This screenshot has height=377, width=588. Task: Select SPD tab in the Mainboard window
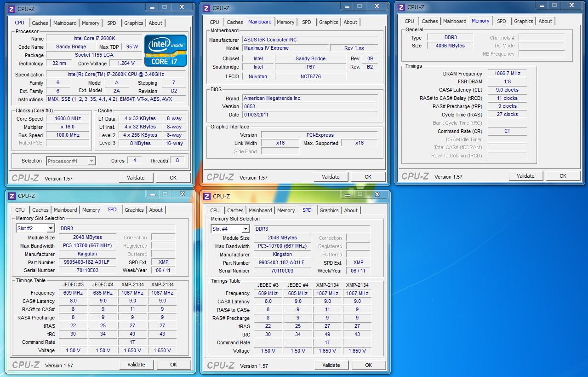pos(307,22)
